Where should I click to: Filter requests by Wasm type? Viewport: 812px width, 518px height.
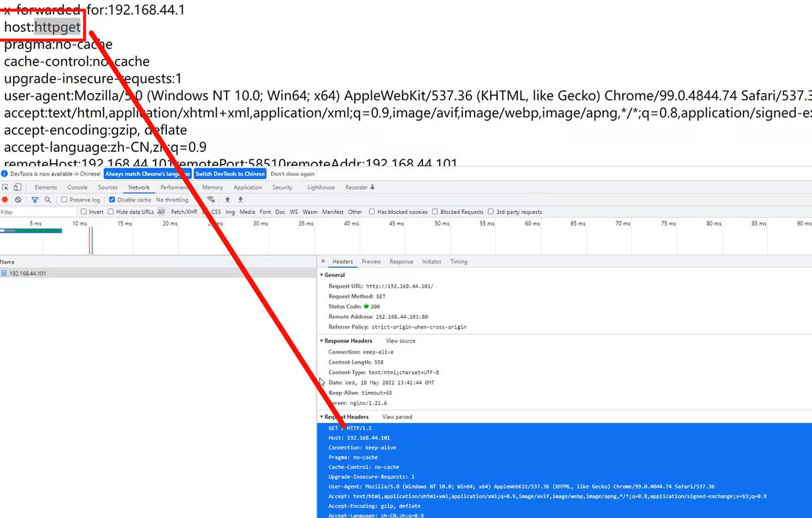(x=310, y=212)
